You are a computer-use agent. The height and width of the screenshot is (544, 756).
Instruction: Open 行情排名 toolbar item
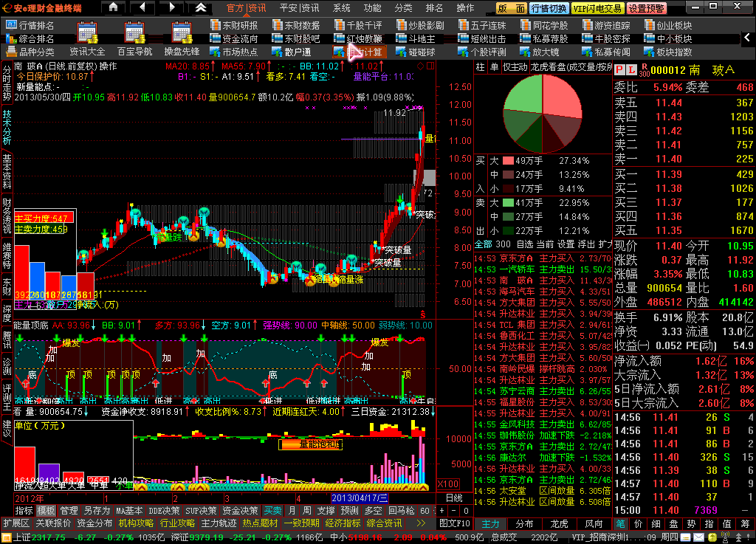(x=30, y=26)
